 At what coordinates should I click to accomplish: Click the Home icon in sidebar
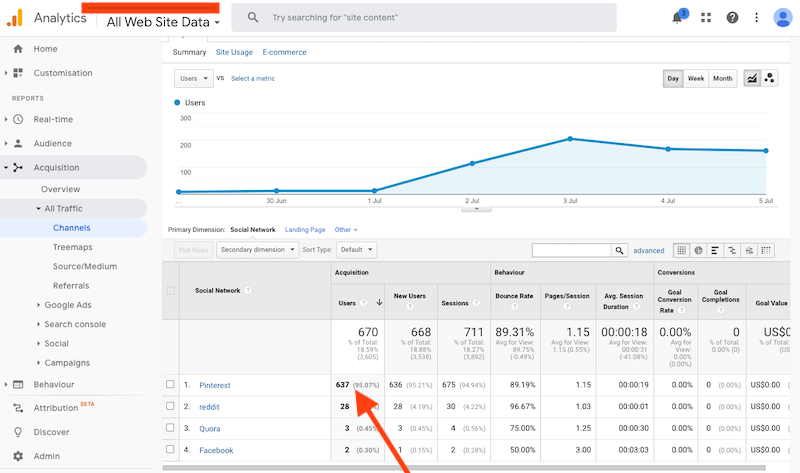[18, 49]
